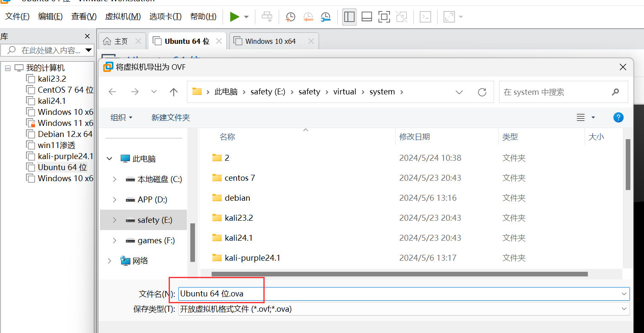
Task: Open the centos 7 folder
Action: pos(234,178)
